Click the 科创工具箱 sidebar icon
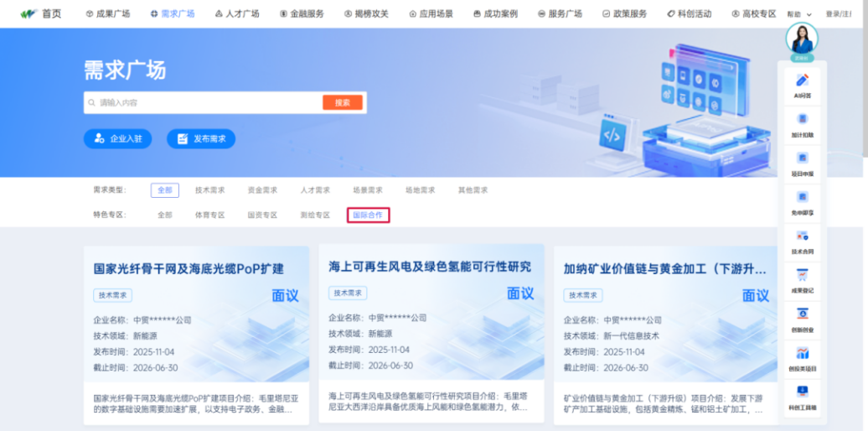 802,392
